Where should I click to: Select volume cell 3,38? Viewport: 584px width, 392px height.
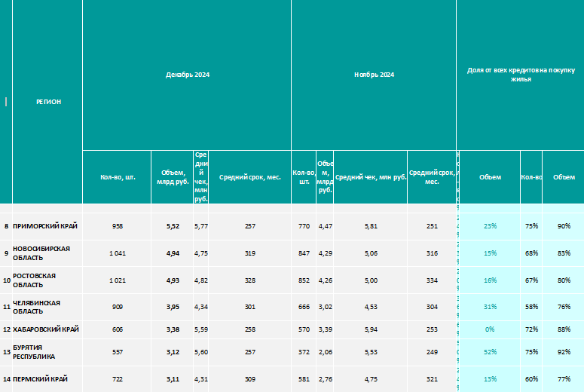point(173,329)
